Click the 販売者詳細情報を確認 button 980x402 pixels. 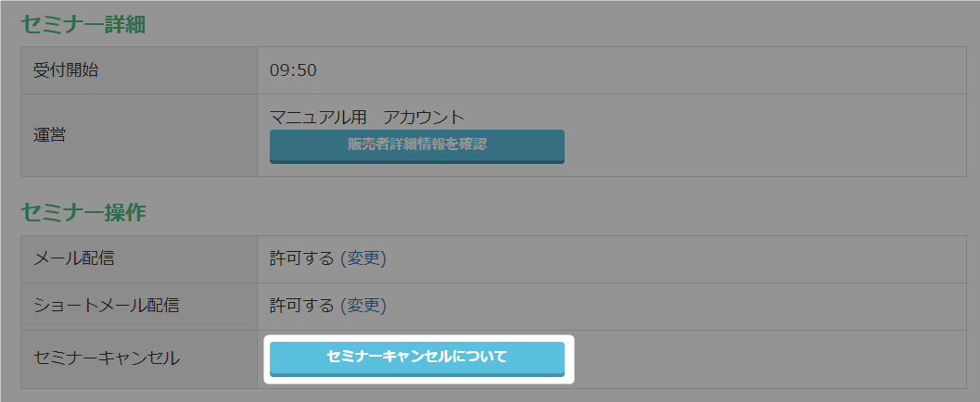pyautogui.click(x=416, y=145)
